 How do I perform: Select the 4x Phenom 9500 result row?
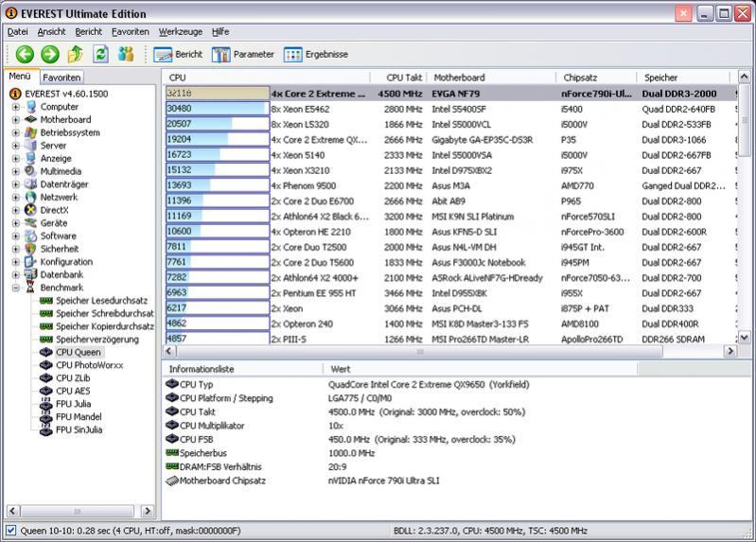coord(451,185)
